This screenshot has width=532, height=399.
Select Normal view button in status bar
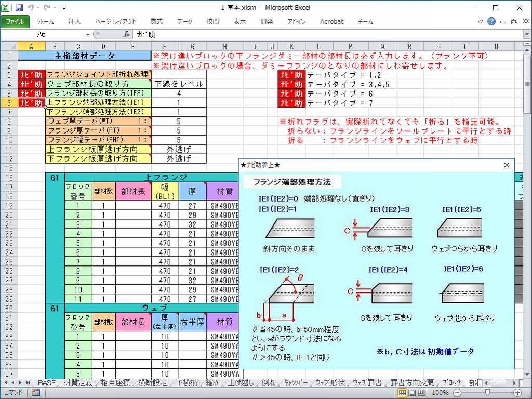click(403, 393)
